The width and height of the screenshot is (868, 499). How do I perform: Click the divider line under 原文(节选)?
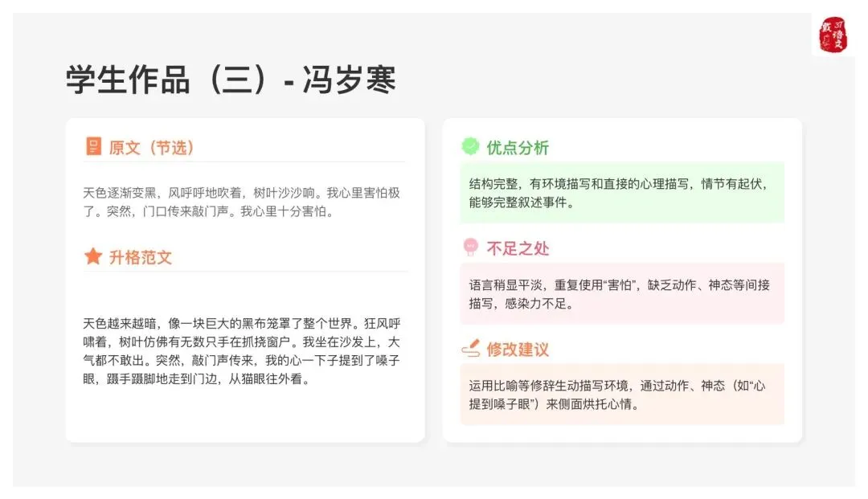point(244,162)
